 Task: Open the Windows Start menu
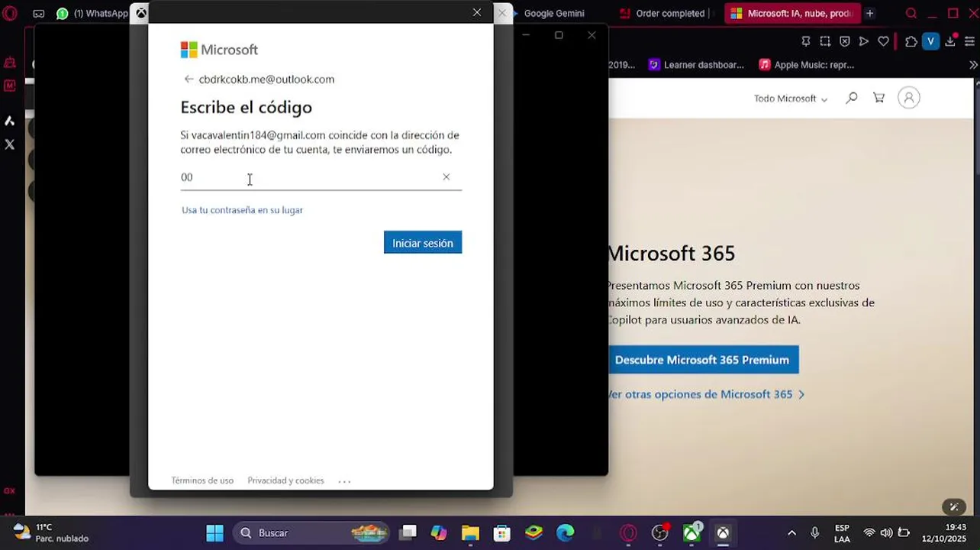coord(215,532)
